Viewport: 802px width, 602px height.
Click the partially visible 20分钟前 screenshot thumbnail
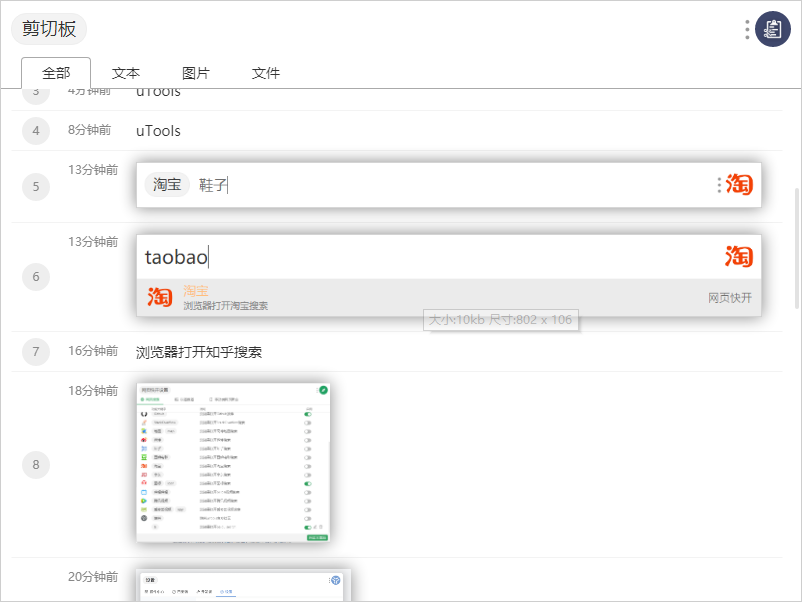[x=244, y=585]
